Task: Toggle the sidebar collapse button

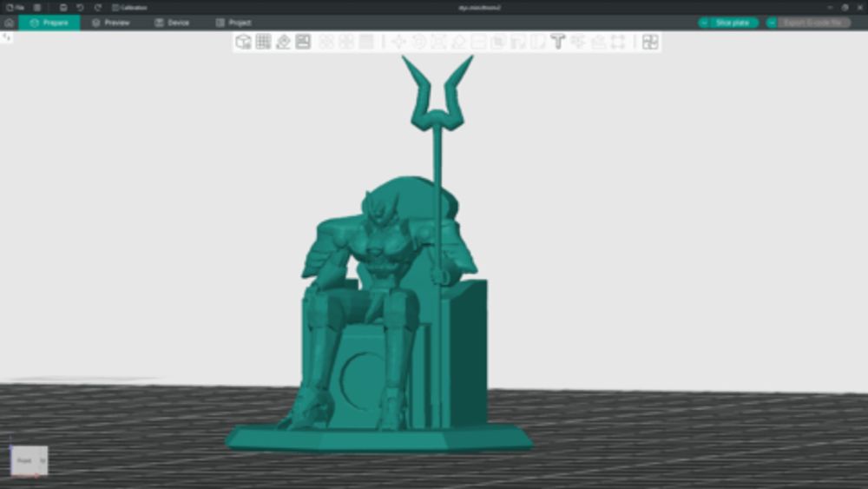Action: [6, 37]
